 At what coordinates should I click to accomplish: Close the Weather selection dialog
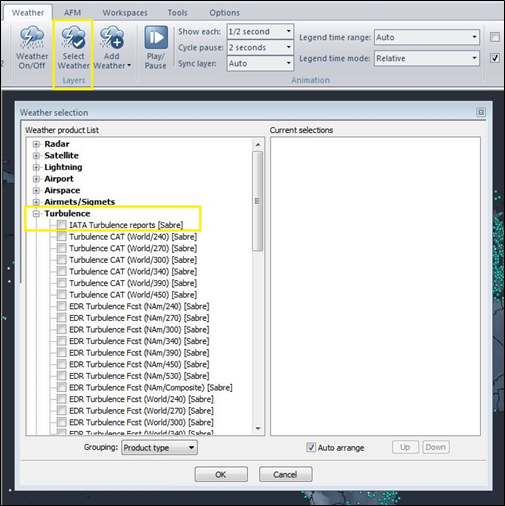pos(481,112)
